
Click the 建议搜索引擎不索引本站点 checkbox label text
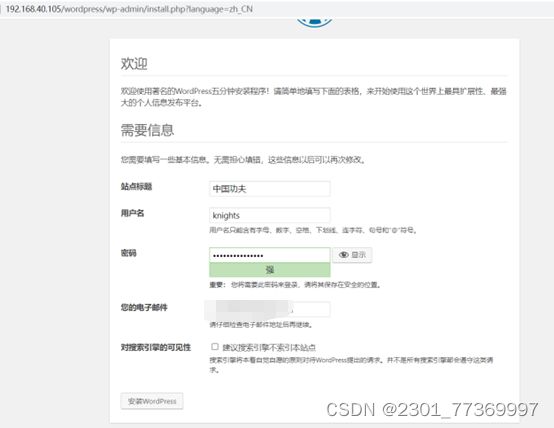click(x=269, y=348)
